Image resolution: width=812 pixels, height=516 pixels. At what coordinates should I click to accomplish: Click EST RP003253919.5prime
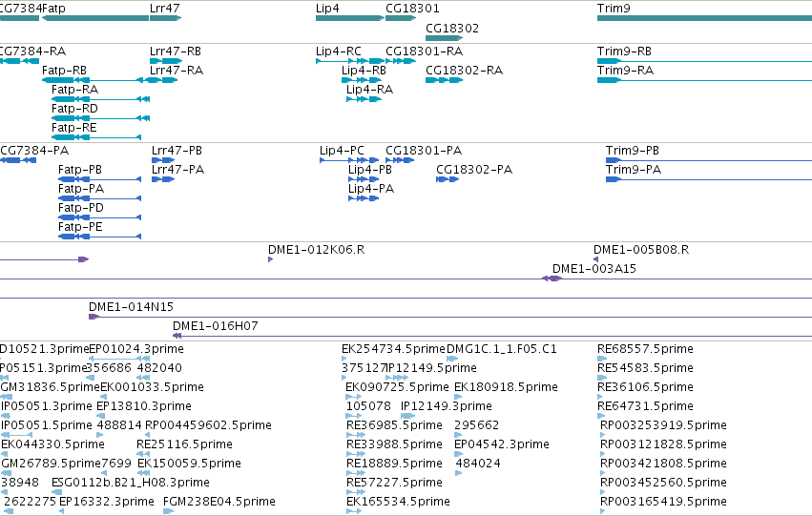(663, 425)
